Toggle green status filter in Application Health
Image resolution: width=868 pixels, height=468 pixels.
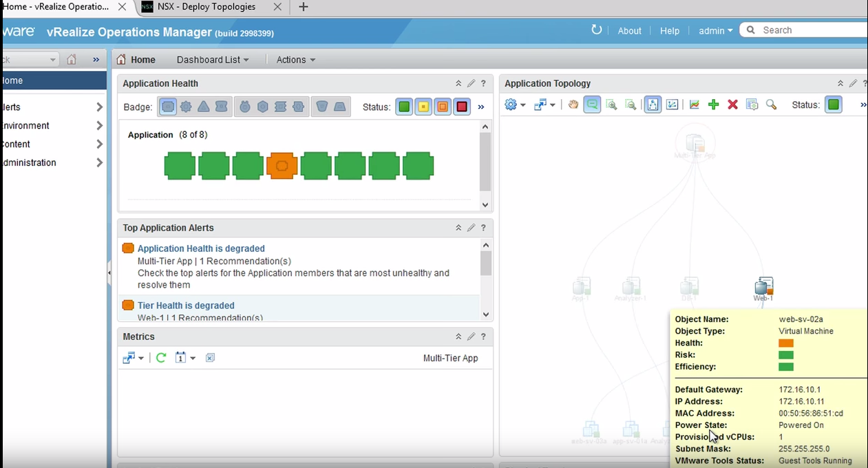tap(404, 107)
